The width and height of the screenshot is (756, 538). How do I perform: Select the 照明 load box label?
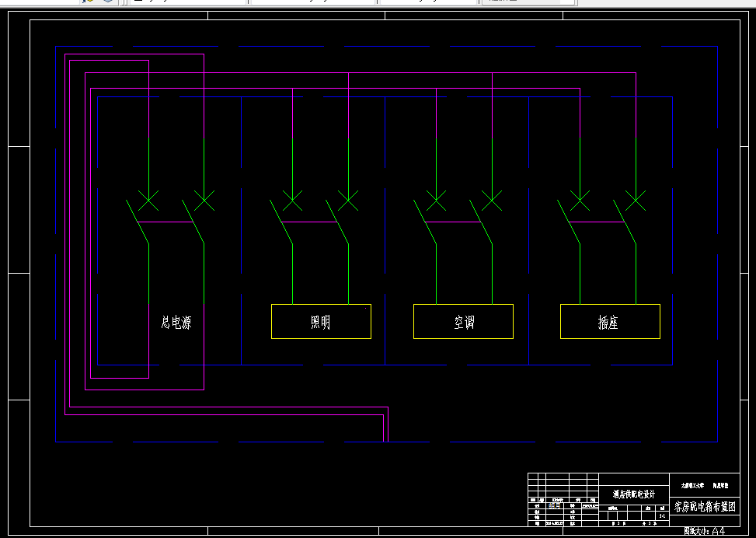[321, 323]
